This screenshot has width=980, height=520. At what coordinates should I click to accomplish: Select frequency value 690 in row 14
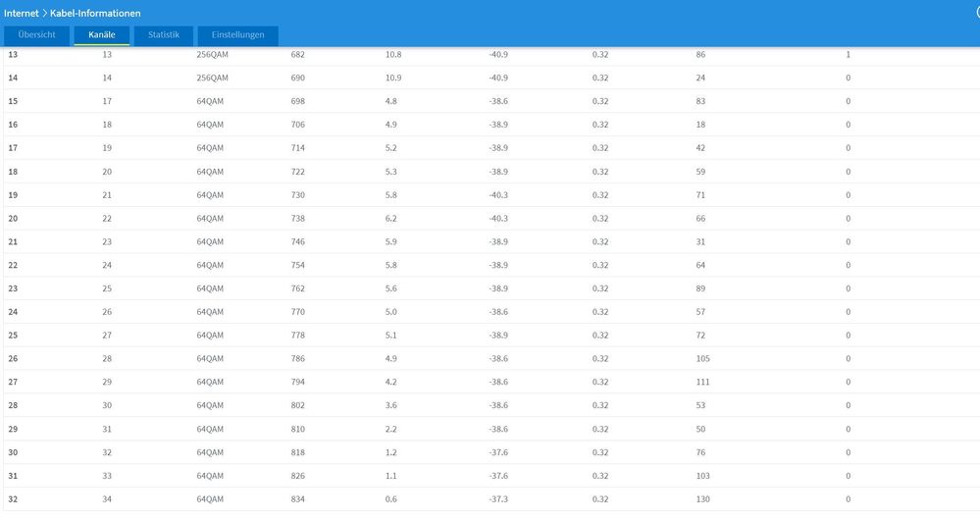tap(298, 78)
